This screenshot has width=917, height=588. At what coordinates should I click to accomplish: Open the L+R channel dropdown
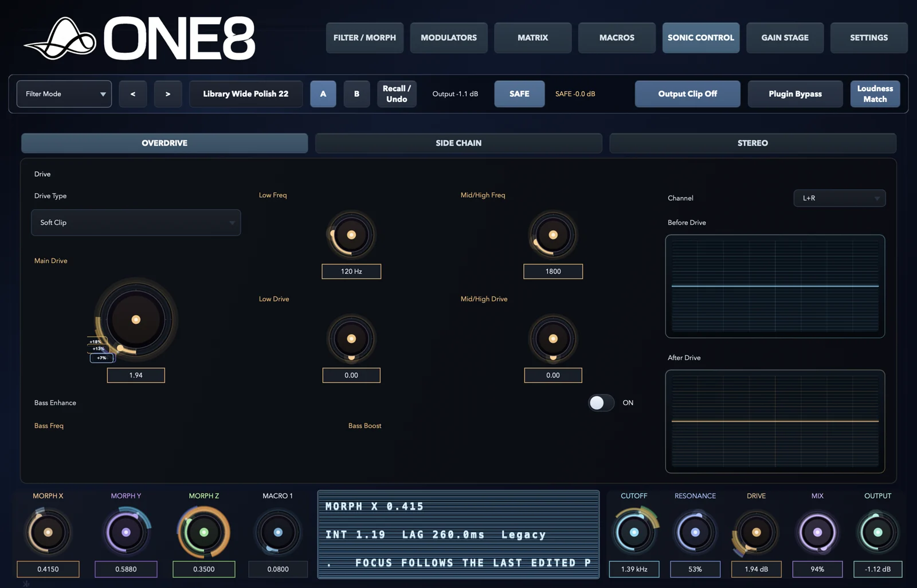pyautogui.click(x=840, y=198)
